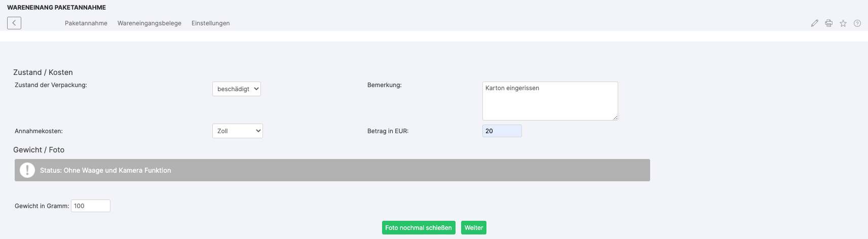868x239 pixels.
Task: Click the pencil edit icon
Action: (814, 23)
